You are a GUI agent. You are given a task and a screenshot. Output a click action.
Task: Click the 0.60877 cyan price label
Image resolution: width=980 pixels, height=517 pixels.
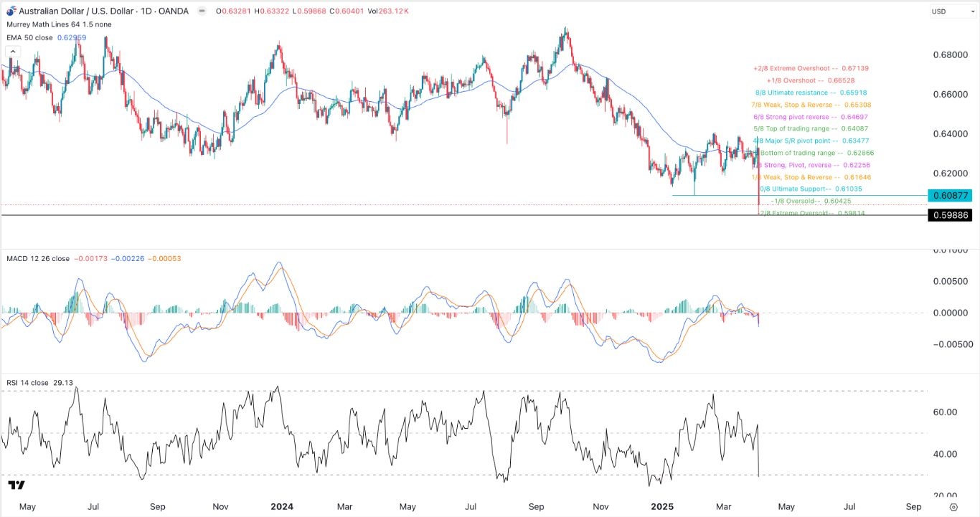[x=950, y=196]
